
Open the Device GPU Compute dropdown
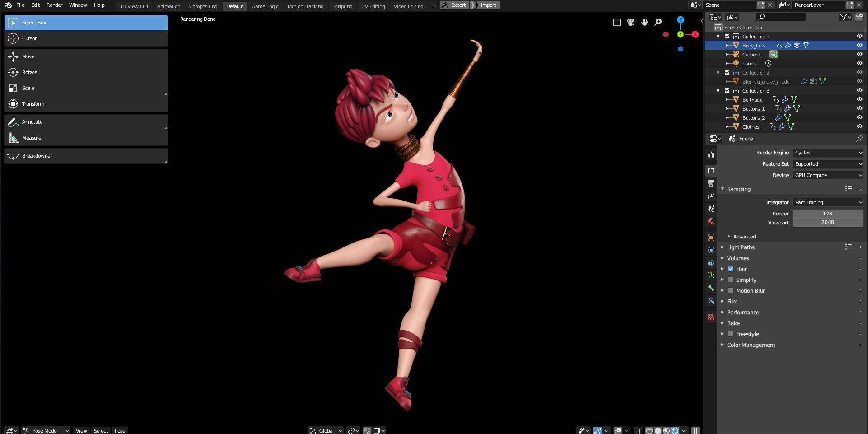tap(828, 175)
